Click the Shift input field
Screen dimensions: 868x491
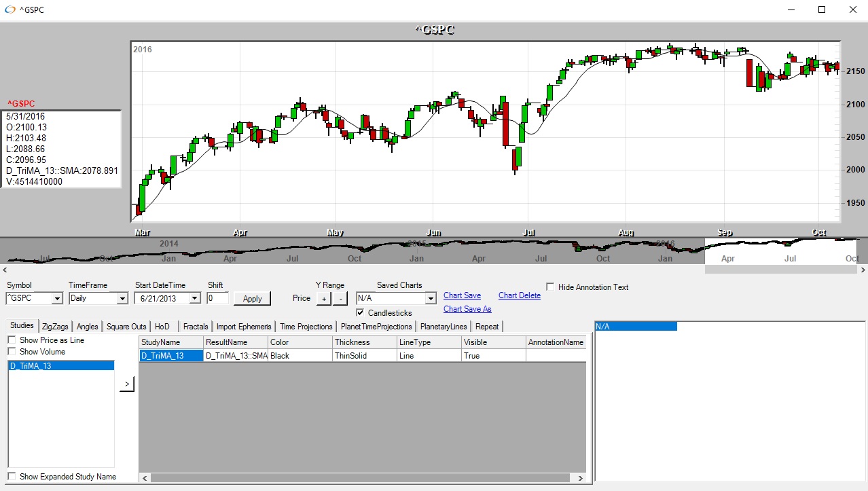click(218, 298)
